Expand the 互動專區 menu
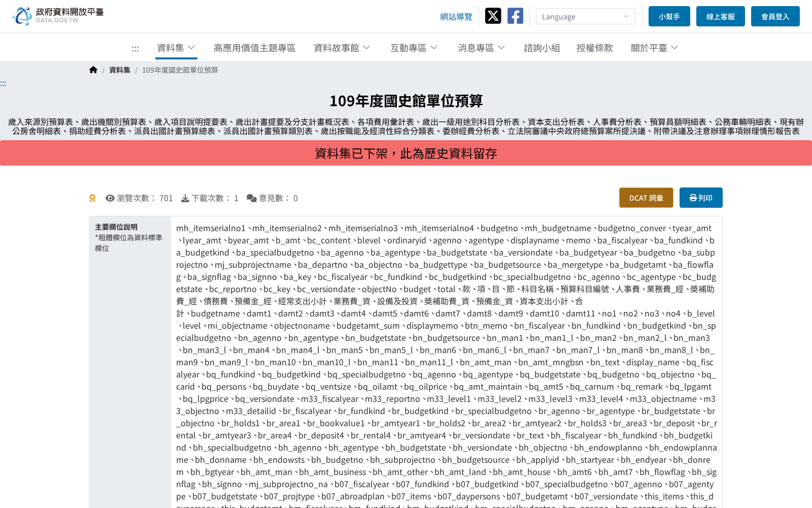Viewport: 812px width, 508px height. [414, 48]
